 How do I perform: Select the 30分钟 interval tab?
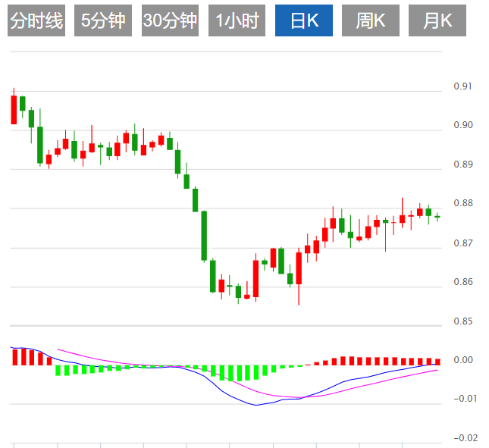coord(170,20)
